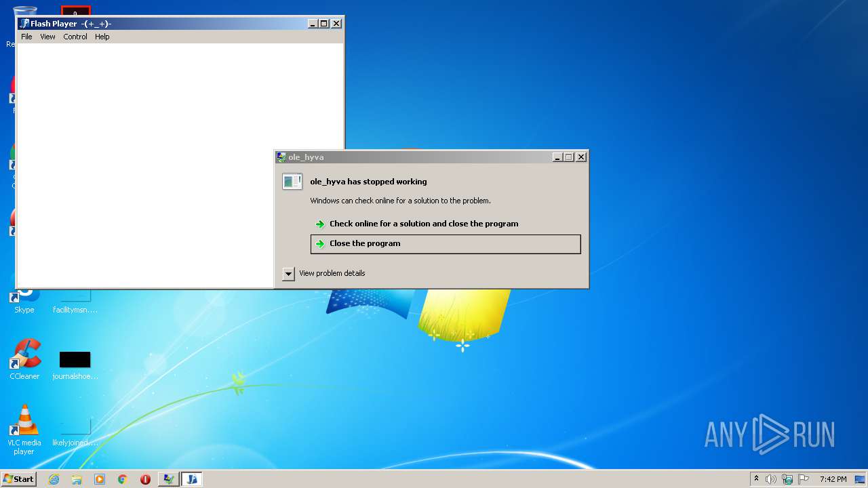The image size is (868, 488).
Task: Maximize the Flash Player window
Action: click(324, 24)
